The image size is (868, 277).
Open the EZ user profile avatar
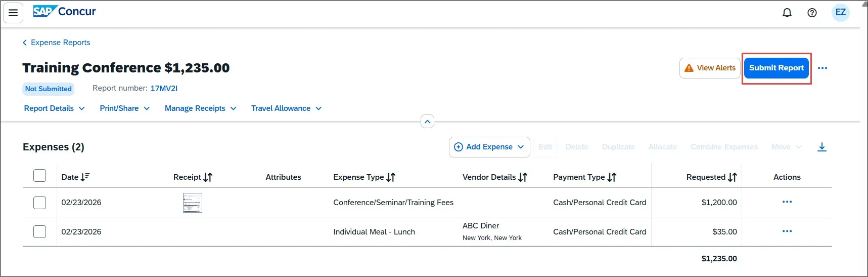(841, 12)
